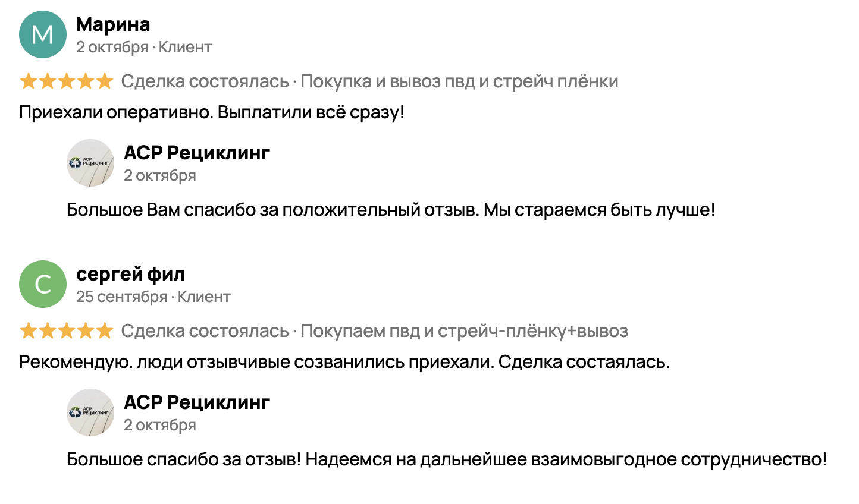
Task: Click Марина's teal avatar icon
Action: tap(42, 34)
